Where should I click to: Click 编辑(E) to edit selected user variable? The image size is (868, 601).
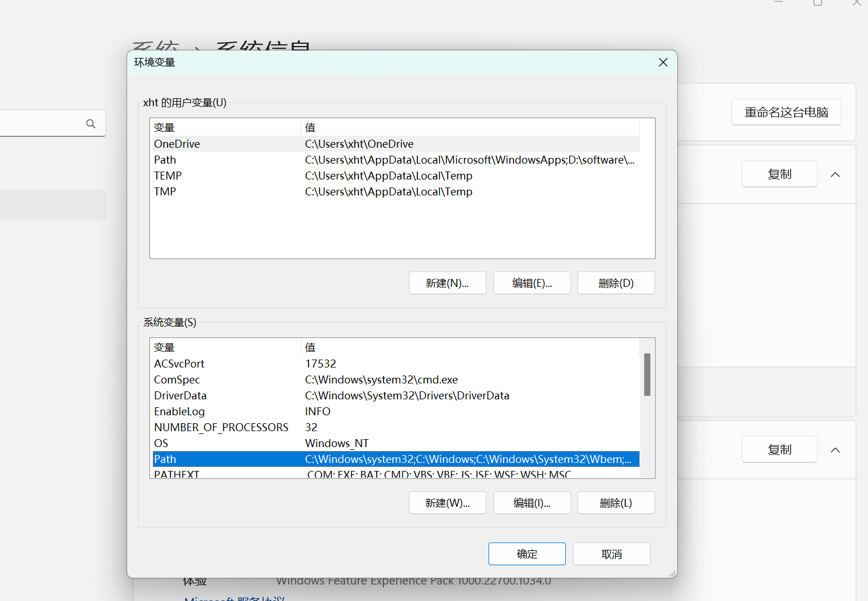532,282
